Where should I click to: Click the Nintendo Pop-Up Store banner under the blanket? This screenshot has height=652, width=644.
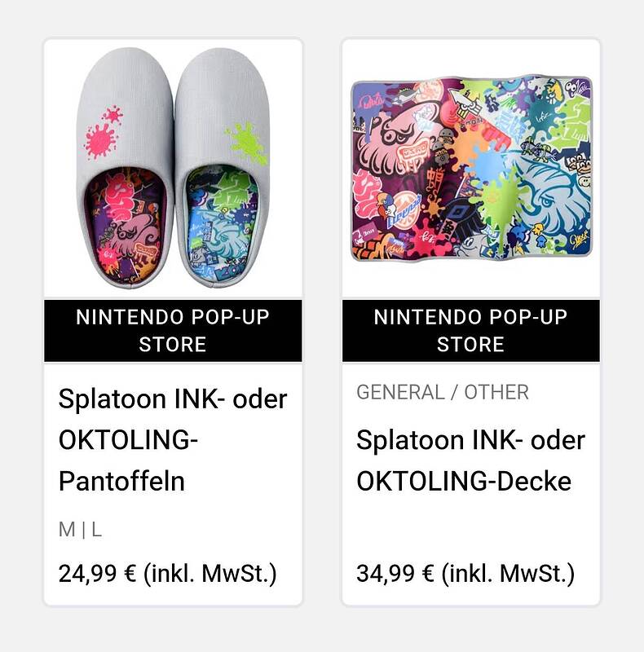pyautogui.click(x=470, y=330)
